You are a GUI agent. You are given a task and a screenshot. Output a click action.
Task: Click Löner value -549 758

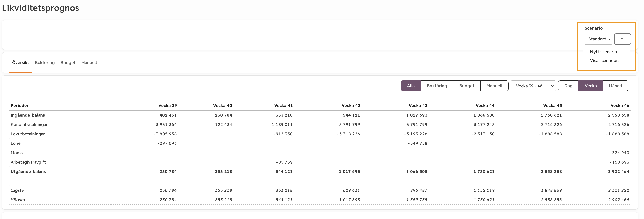(418, 143)
